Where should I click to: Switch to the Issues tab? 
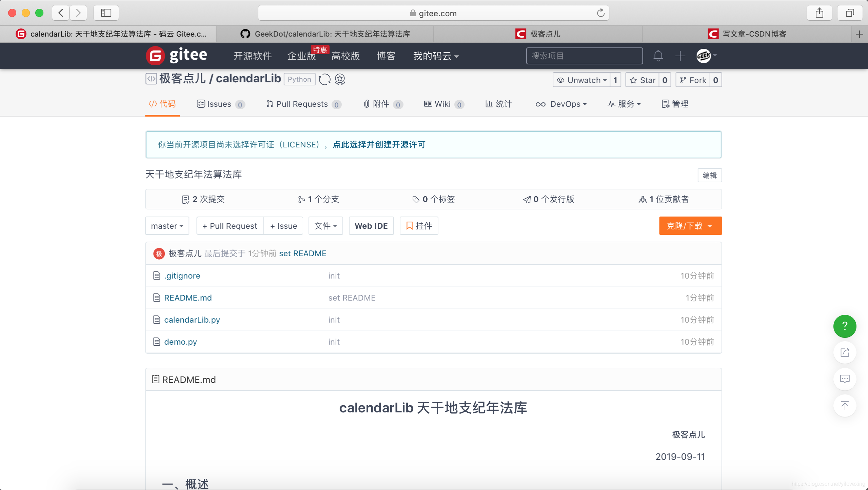(x=221, y=104)
